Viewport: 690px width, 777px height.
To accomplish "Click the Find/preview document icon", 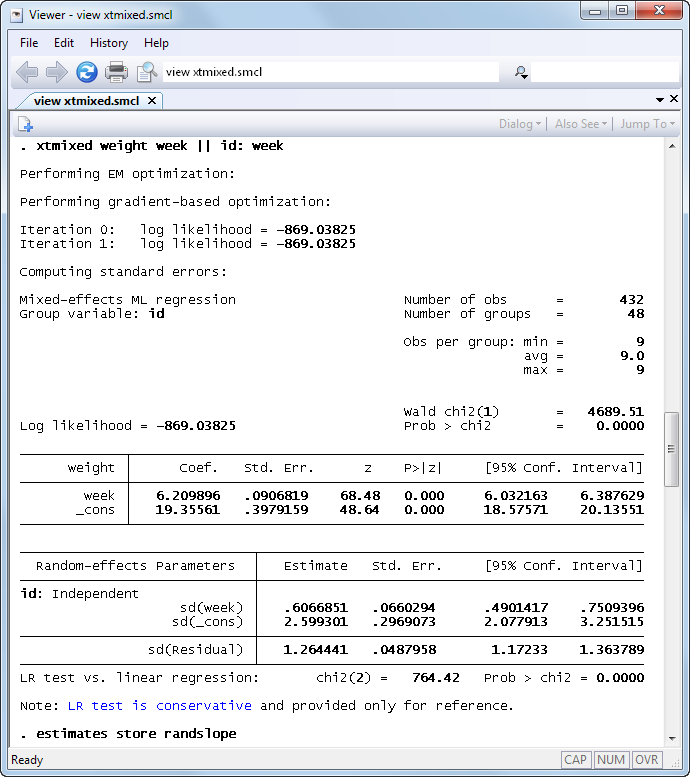I will [x=147, y=72].
